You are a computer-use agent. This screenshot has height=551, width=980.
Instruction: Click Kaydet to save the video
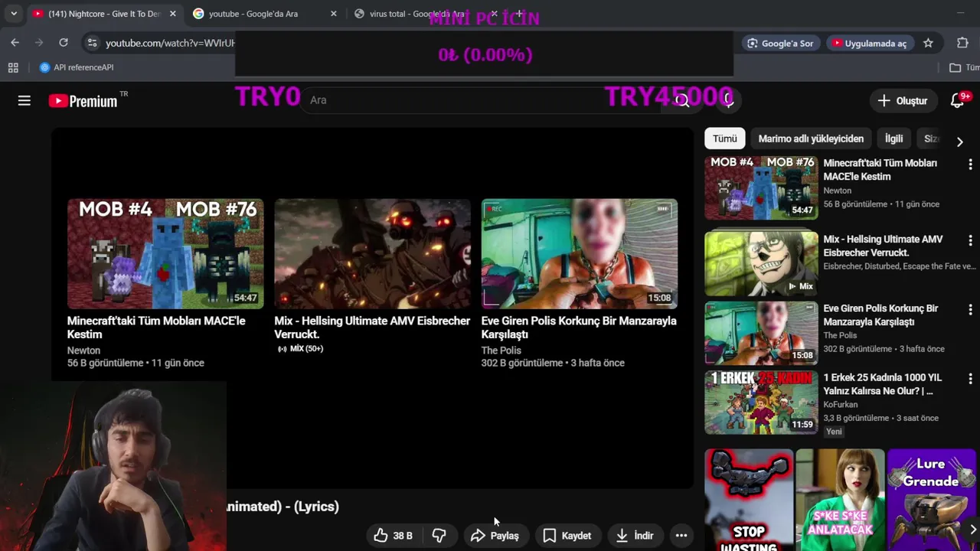567,536
